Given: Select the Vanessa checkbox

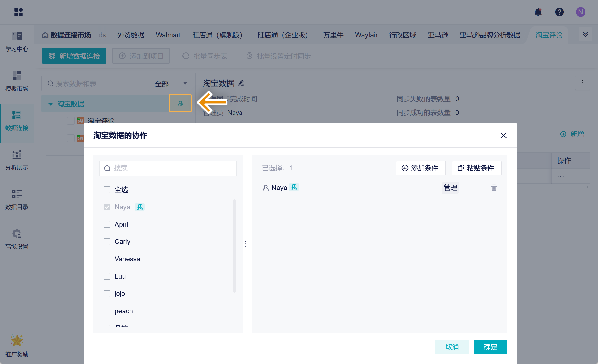Looking at the screenshot, I should (107, 259).
